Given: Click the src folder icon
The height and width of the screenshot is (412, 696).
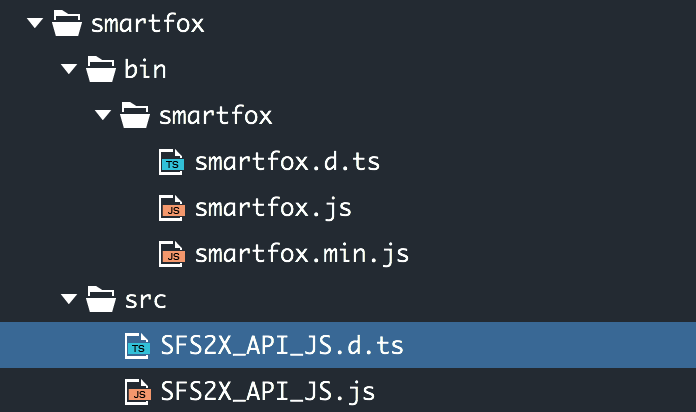Looking at the screenshot, I should [x=101, y=299].
